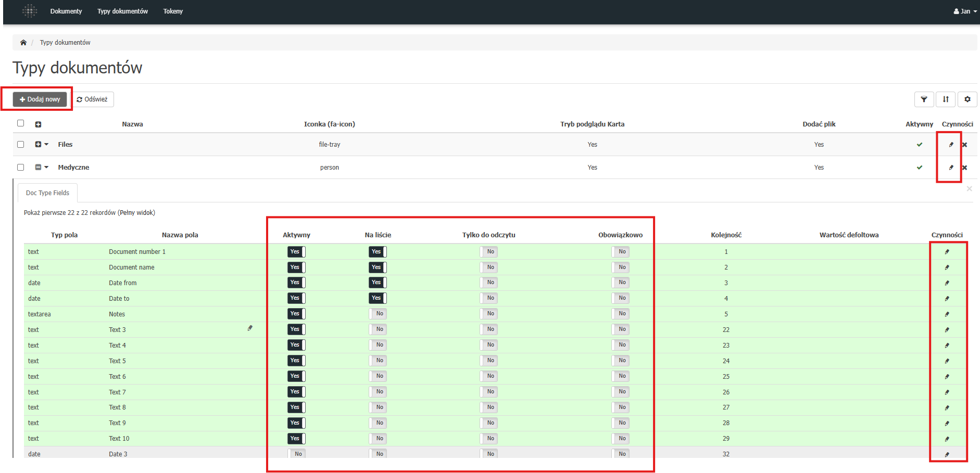The image size is (980, 473).
Task: Edit the Document number 1 field
Action: [x=947, y=252]
